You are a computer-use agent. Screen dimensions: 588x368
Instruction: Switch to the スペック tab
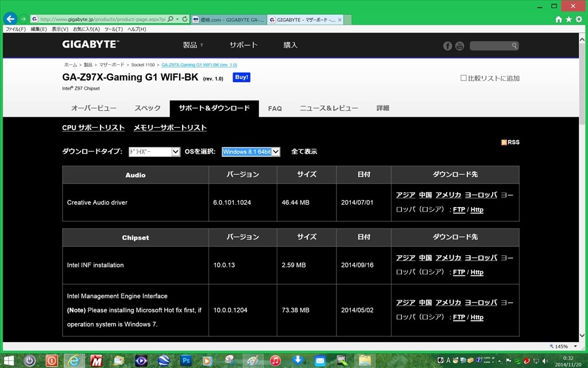click(x=148, y=108)
